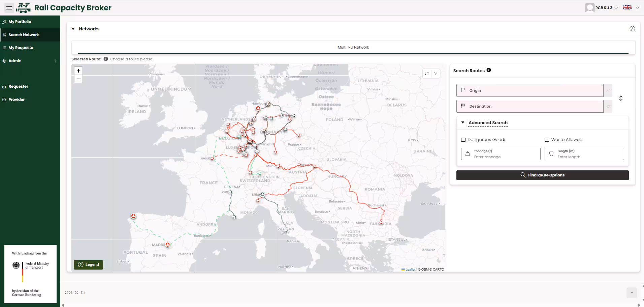Go to My Portfolio
644x307 pixels.
[x=30, y=22]
